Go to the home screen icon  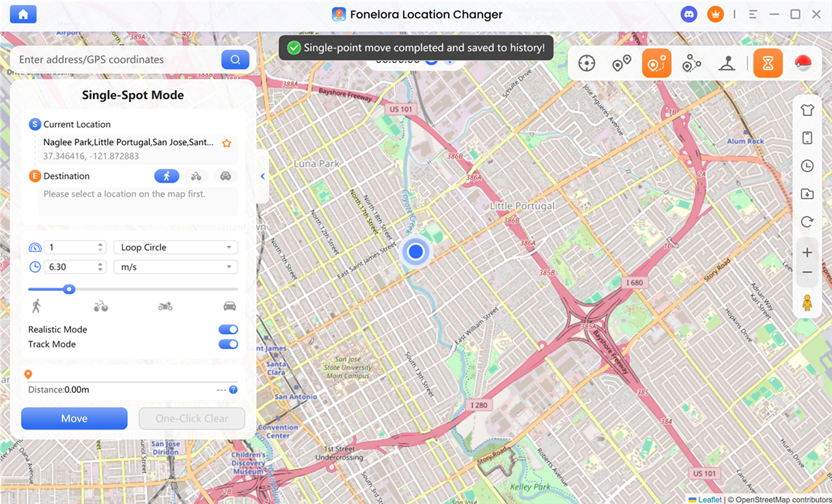[23, 14]
